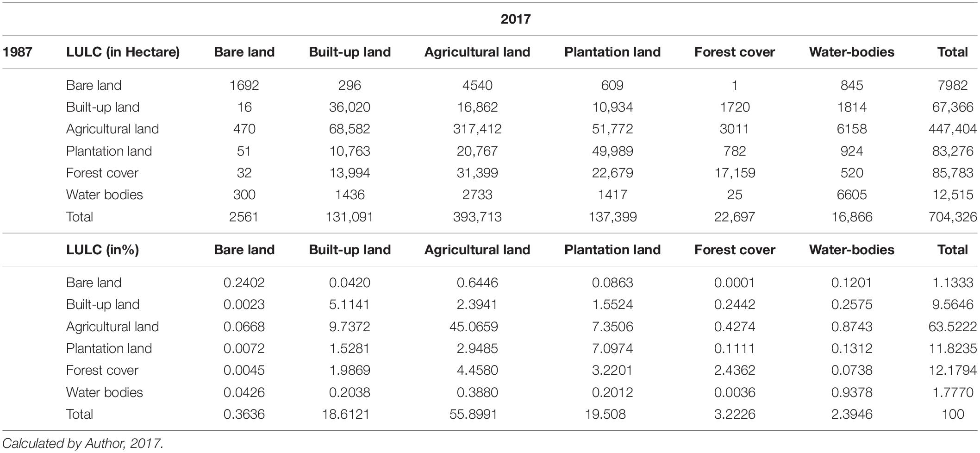The width and height of the screenshot is (980, 453).
Task: Click the Agricultural land column header in hectare table
Action: pyautogui.click(x=477, y=52)
